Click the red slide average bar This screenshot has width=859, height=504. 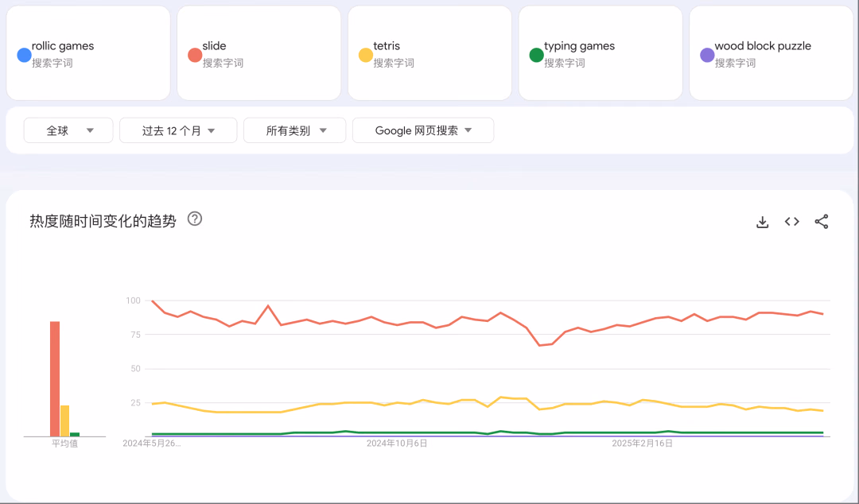point(55,379)
